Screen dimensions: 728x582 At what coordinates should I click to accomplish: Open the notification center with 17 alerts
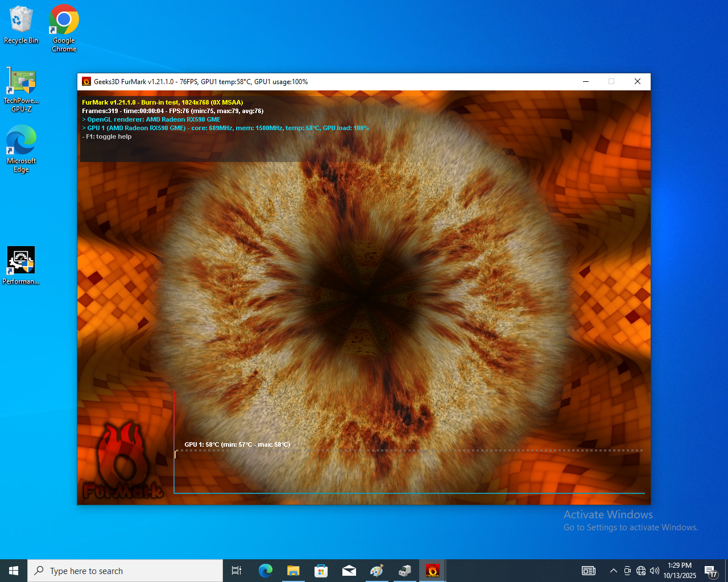point(710,571)
